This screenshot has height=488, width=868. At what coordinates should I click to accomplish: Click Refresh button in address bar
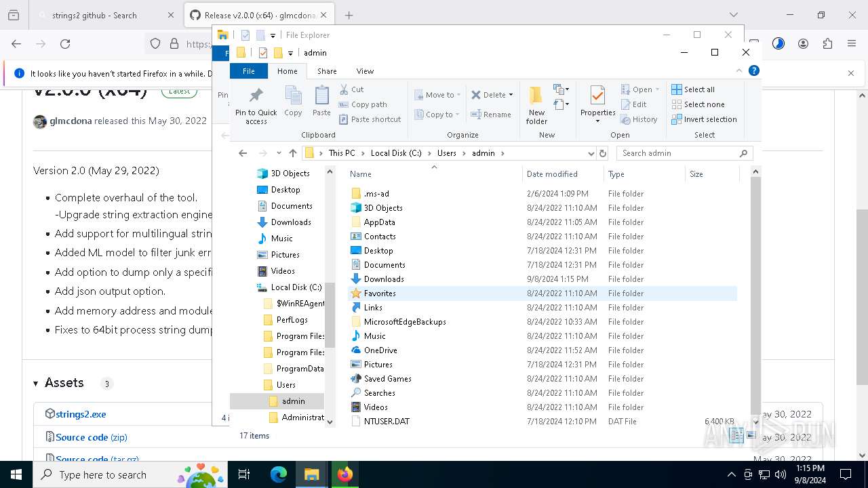click(x=603, y=153)
